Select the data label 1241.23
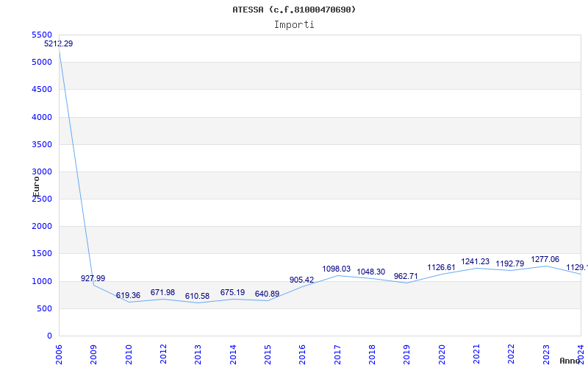Image resolution: width=588 pixels, height=368 pixels. (476, 262)
